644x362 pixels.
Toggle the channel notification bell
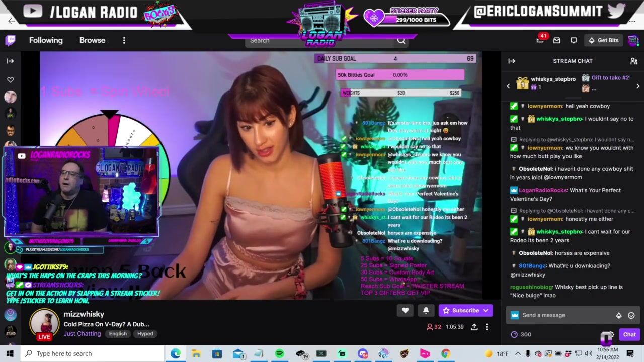(426, 310)
